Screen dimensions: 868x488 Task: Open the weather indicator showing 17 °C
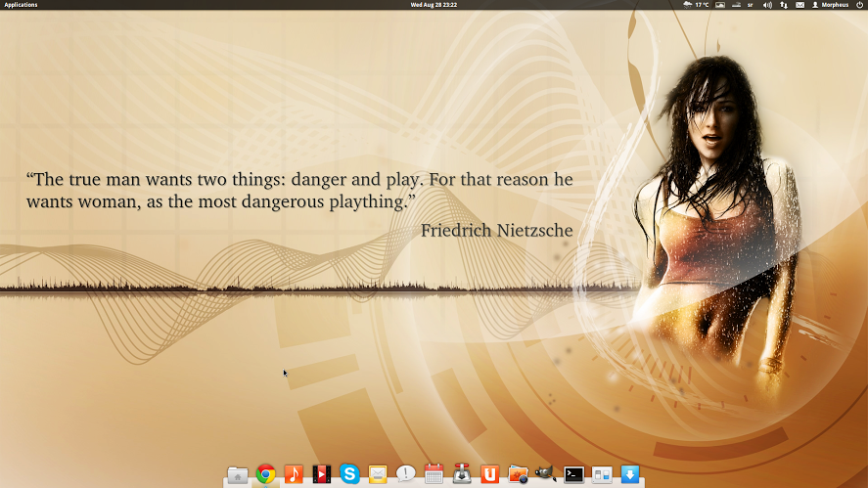(697, 5)
